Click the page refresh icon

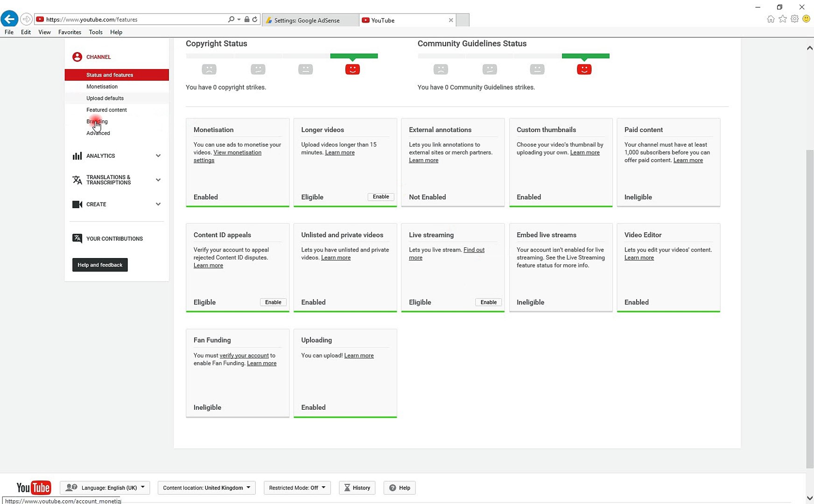click(255, 20)
